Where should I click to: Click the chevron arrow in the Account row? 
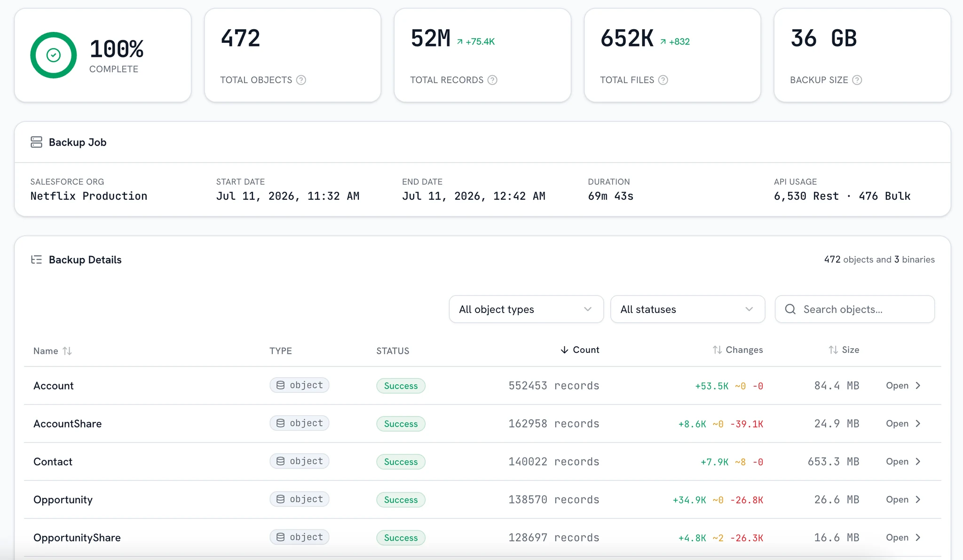click(x=918, y=386)
